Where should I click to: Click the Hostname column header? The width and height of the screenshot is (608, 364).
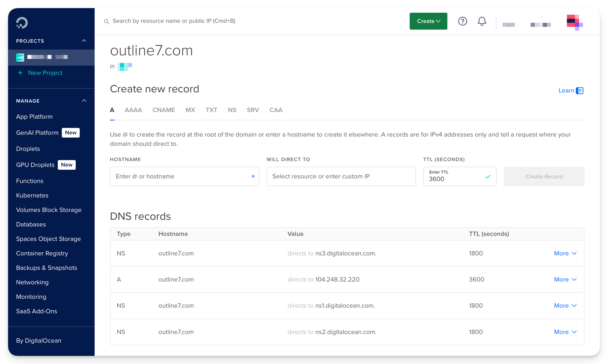[x=173, y=234]
